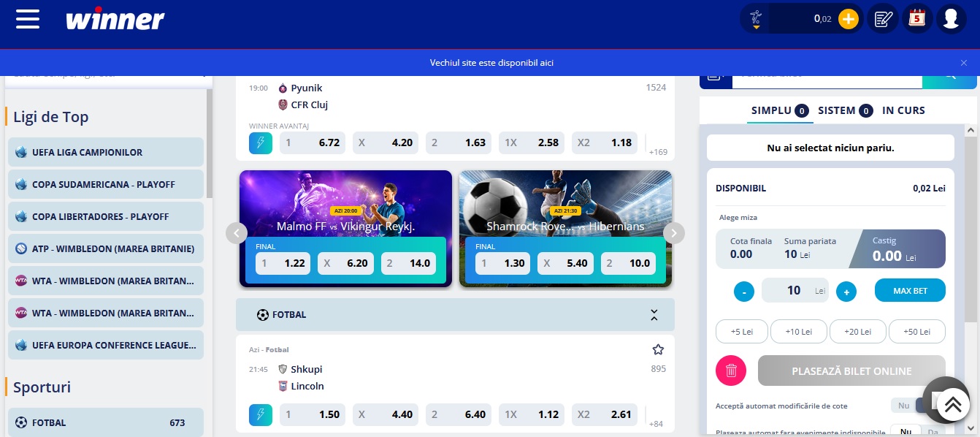Switch to the IN CURS tab
The height and width of the screenshot is (437, 980).
903,110
